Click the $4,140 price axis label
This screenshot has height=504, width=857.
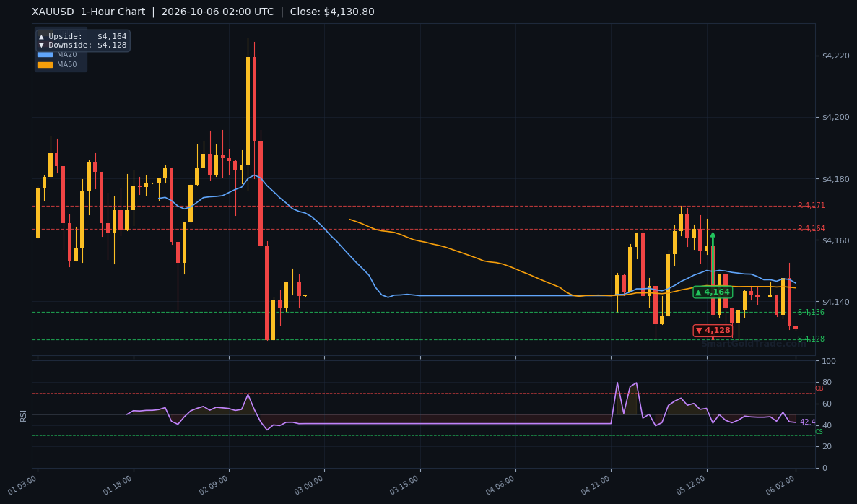click(x=835, y=302)
